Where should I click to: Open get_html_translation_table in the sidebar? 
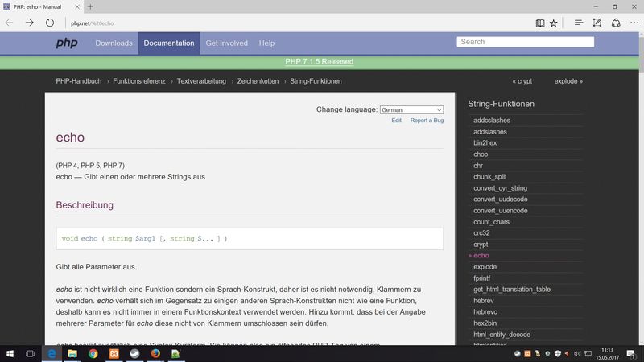512,290
